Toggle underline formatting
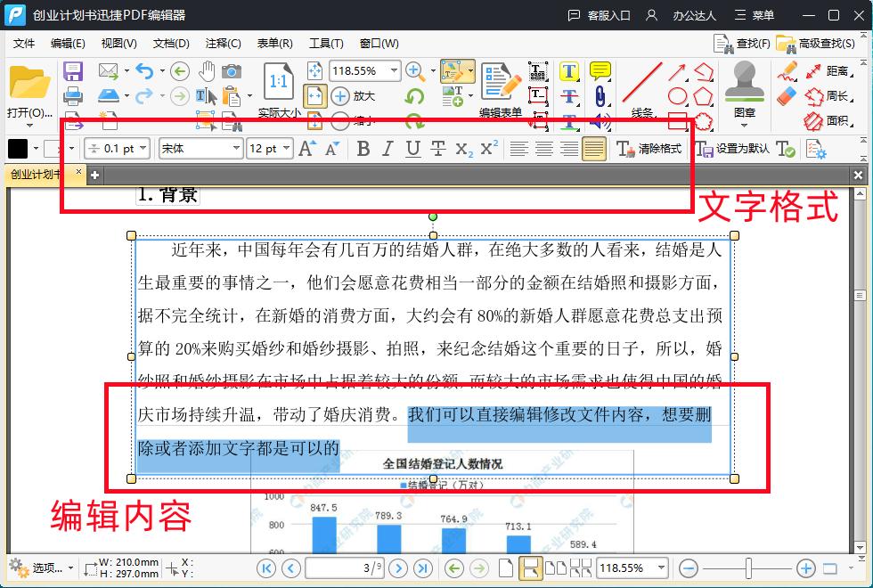 (x=412, y=149)
